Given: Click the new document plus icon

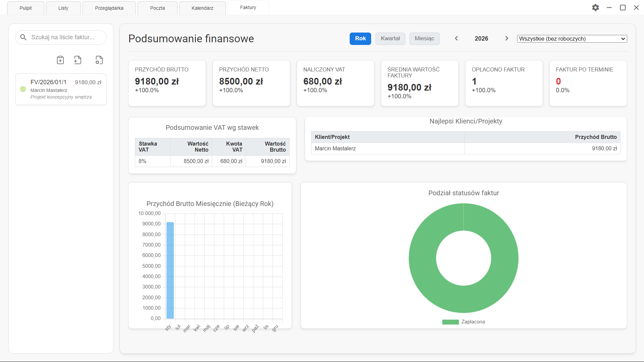Looking at the screenshot, I should [x=78, y=60].
